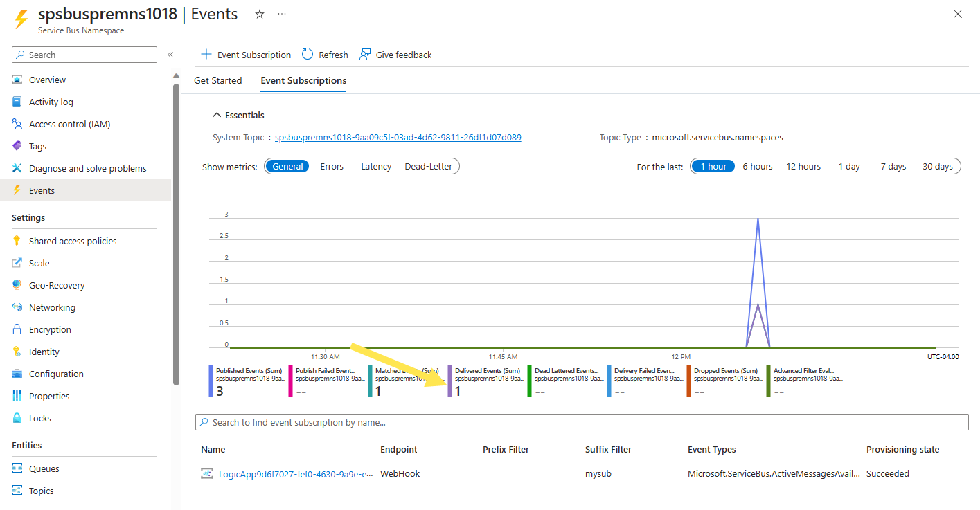Image resolution: width=980 pixels, height=510 pixels.
Task: Select Queues under Entities
Action: pos(44,468)
